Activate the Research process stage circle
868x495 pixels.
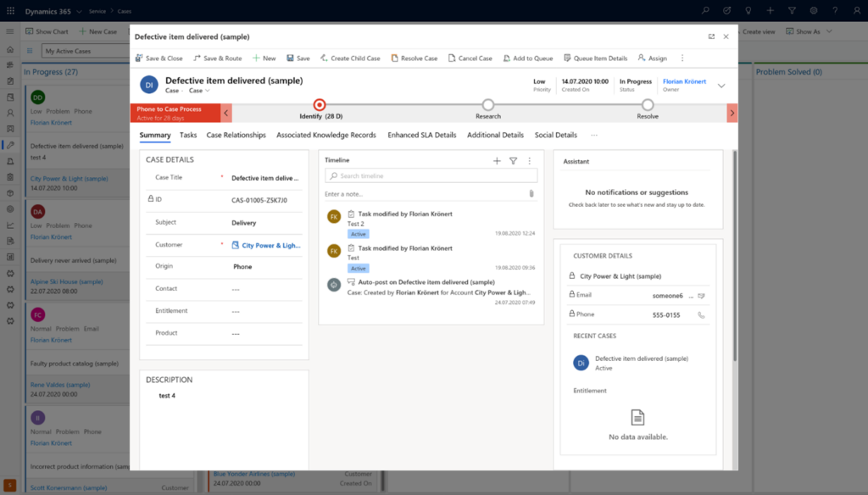tap(487, 105)
